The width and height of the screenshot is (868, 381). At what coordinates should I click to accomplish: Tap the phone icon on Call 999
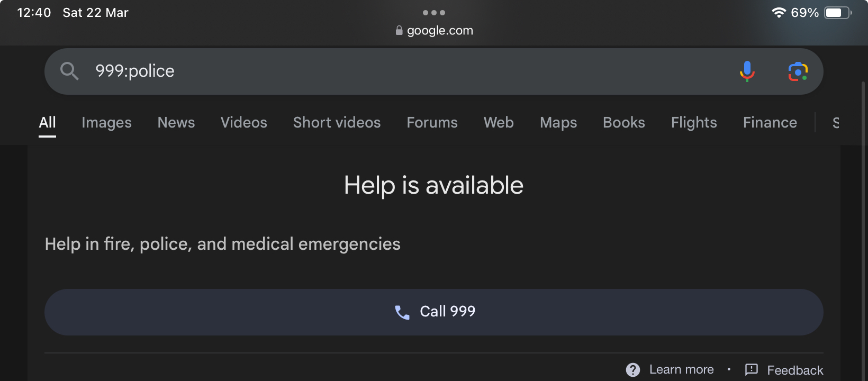pos(402,312)
